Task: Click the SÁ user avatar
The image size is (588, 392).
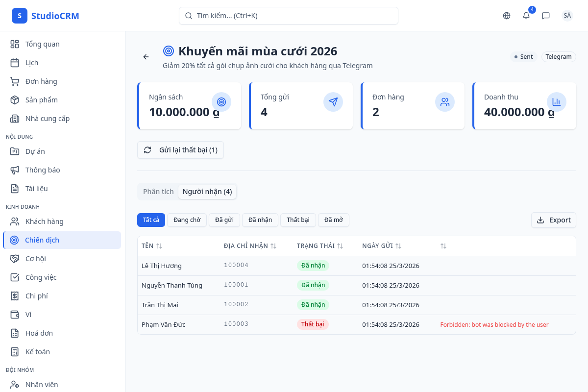Action: tap(567, 16)
